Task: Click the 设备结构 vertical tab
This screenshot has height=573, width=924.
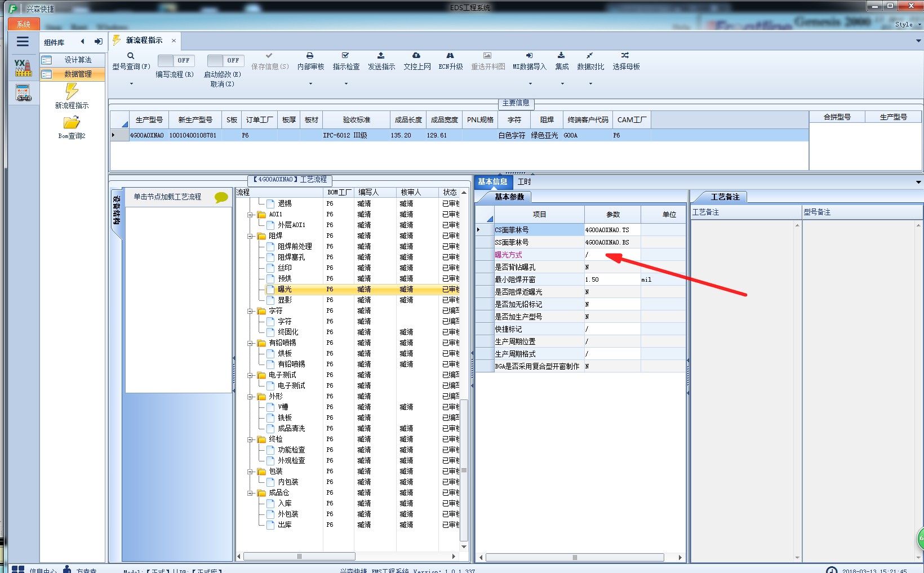Action: 117,210
